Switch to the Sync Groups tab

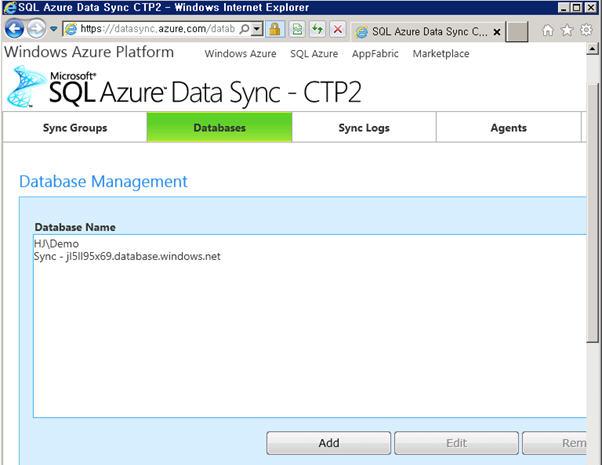75,127
